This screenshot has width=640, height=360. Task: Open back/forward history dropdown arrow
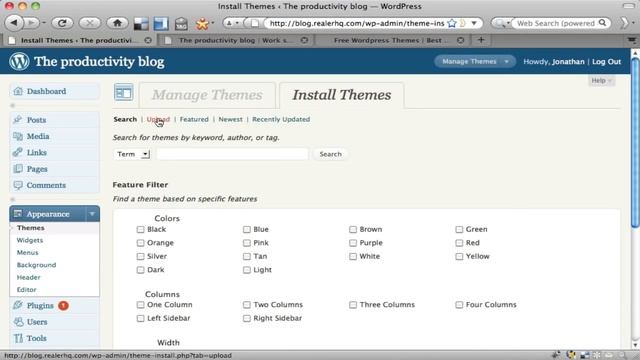click(x=43, y=23)
